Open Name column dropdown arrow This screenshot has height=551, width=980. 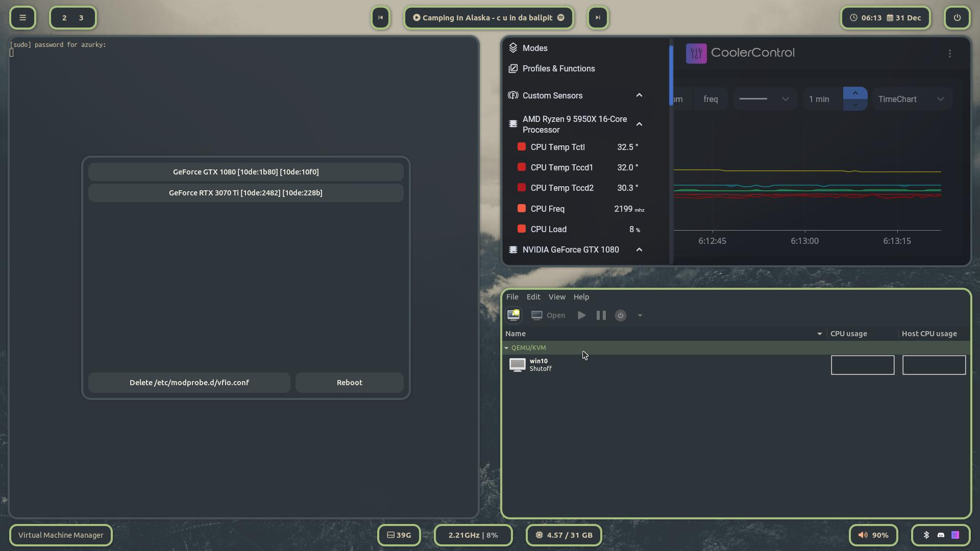[819, 334]
